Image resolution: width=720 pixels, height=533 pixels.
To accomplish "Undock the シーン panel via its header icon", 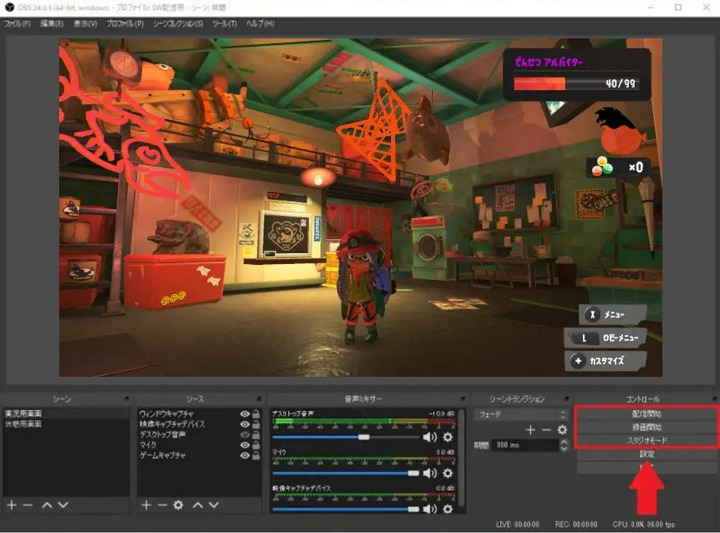I will (127, 398).
